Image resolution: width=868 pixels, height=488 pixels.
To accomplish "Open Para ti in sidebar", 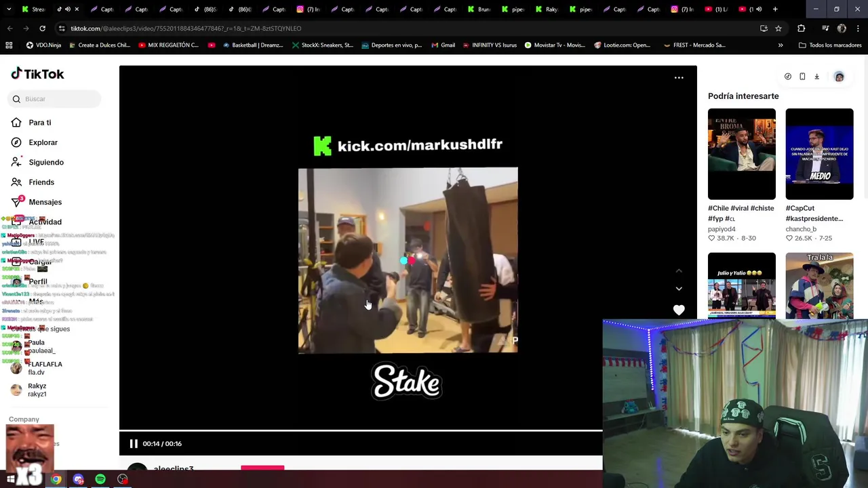I will coord(40,123).
